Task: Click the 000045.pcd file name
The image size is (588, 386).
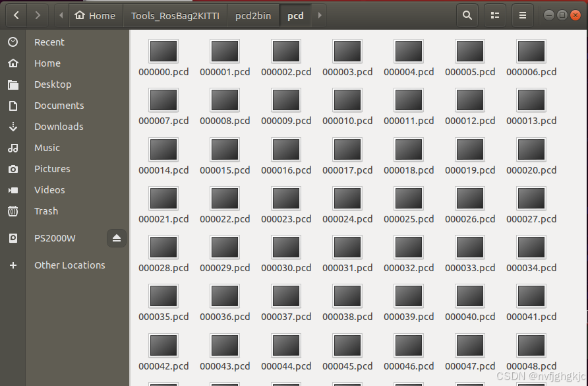Action: click(347, 366)
